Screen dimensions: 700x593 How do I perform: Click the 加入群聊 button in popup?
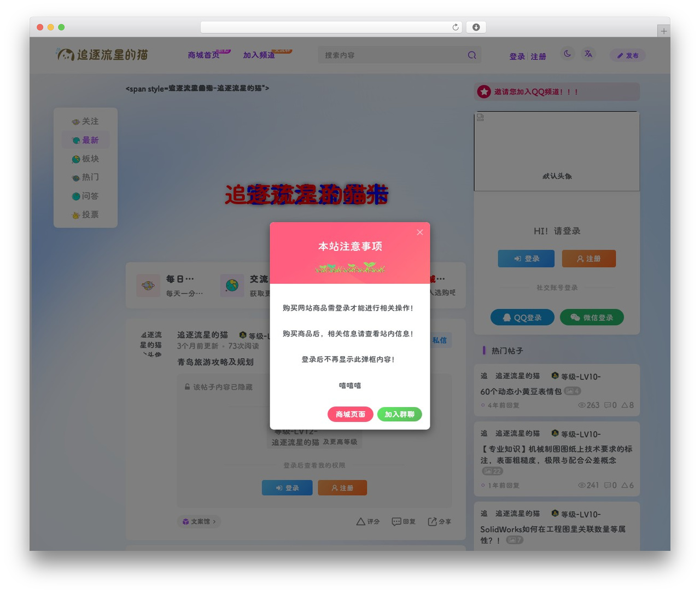(399, 414)
